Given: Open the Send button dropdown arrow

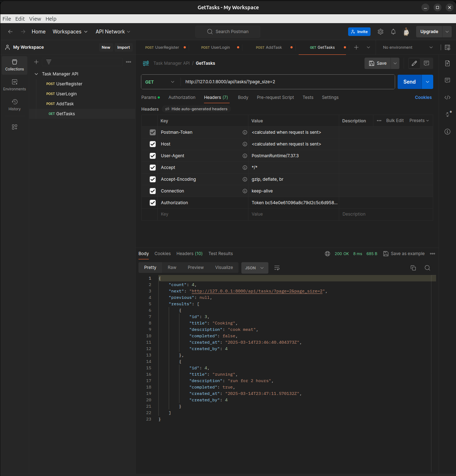Looking at the screenshot, I should 428,82.
